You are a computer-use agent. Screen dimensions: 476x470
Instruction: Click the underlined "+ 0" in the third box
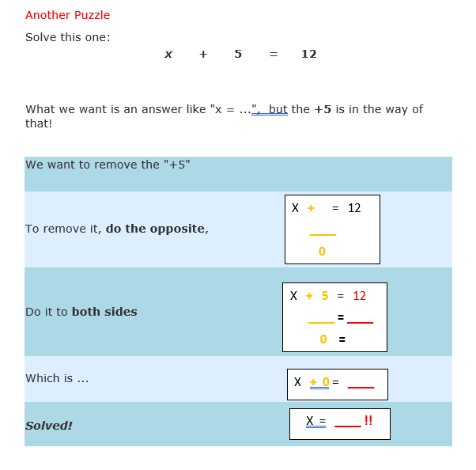[319, 382]
